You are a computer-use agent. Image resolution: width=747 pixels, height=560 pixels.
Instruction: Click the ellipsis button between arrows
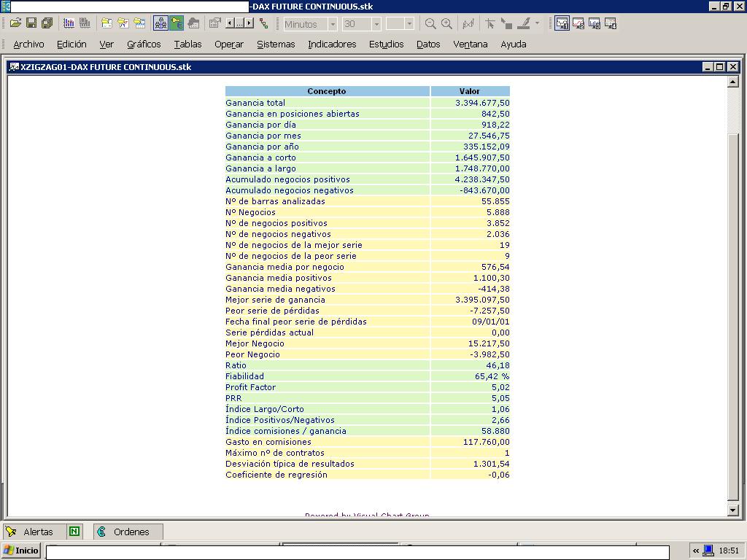pyautogui.click(x=239, y=23)
